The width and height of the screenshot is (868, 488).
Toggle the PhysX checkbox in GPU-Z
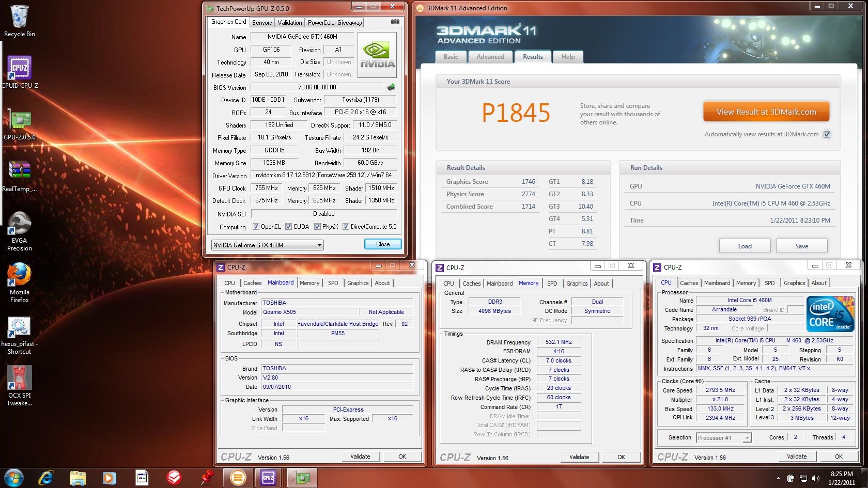[317, 227]
